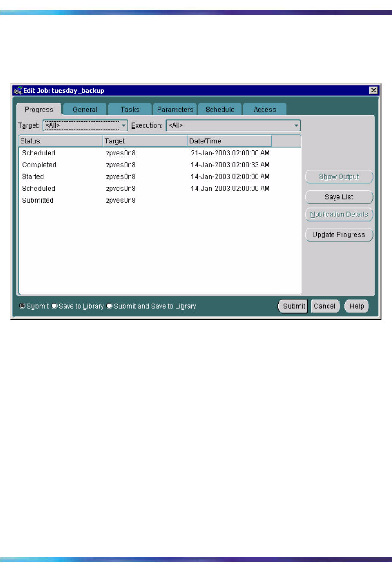
Task: Select the Started status row
Action: pos(160,176)
